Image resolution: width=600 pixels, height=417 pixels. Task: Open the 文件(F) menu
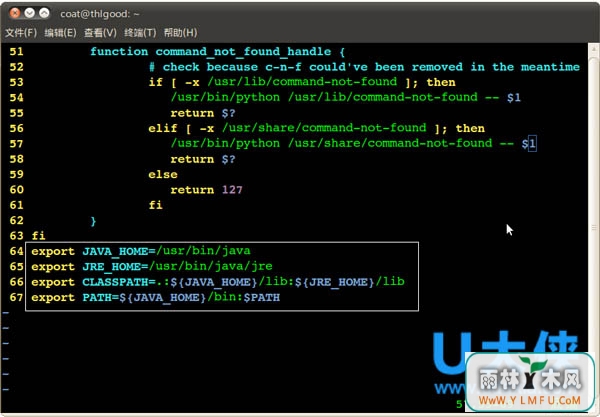21,33
